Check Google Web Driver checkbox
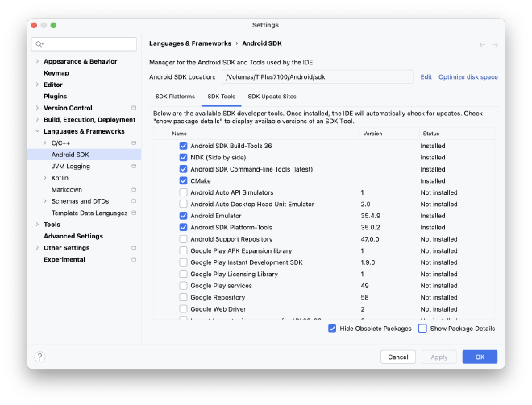532x405 pixels. point(183,309)
